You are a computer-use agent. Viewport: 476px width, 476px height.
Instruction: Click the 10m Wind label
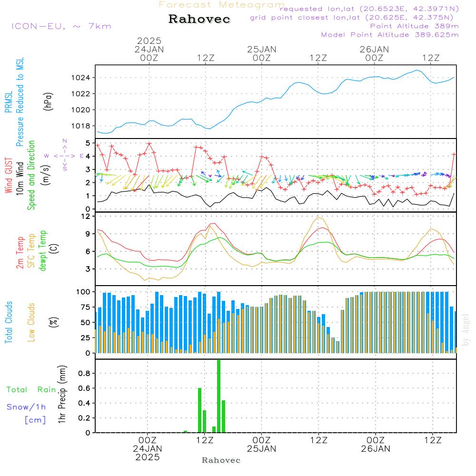tap(20, 178)
